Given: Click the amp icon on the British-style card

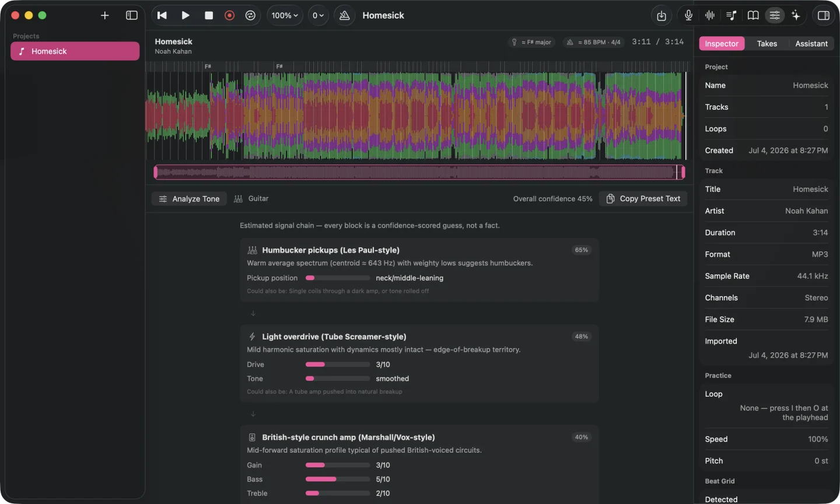Looking at the screenshot, I should pyautogui.click(x=252, y=437).
